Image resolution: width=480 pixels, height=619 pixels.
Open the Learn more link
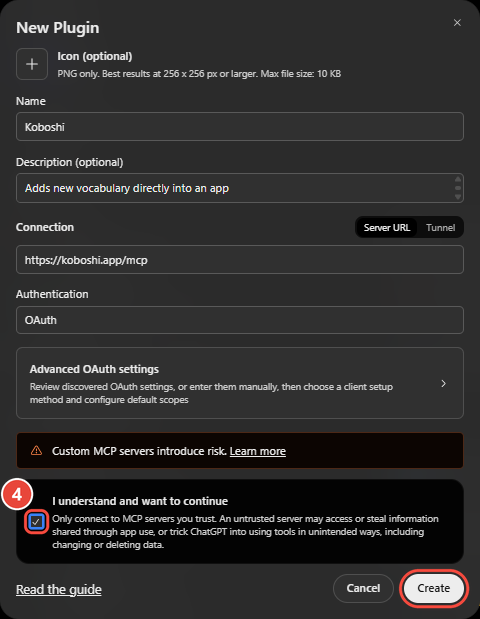257,451
